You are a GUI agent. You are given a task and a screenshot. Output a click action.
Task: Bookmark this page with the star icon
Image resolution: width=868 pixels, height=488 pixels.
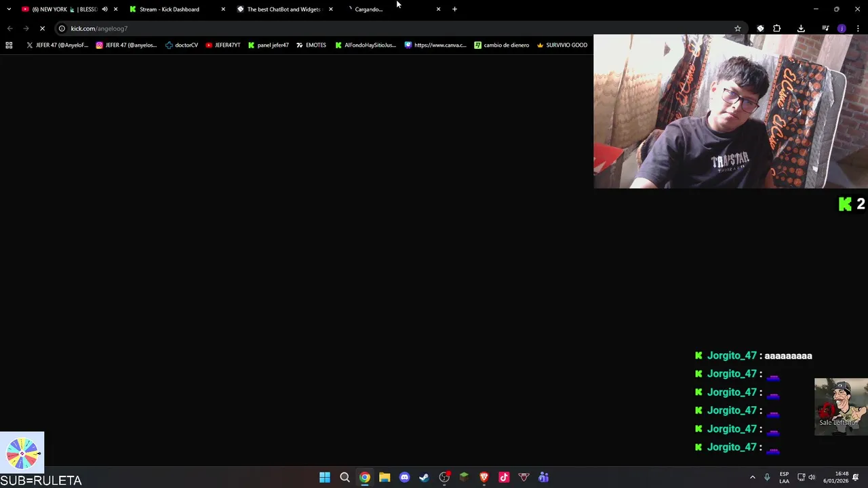(737, 28)
